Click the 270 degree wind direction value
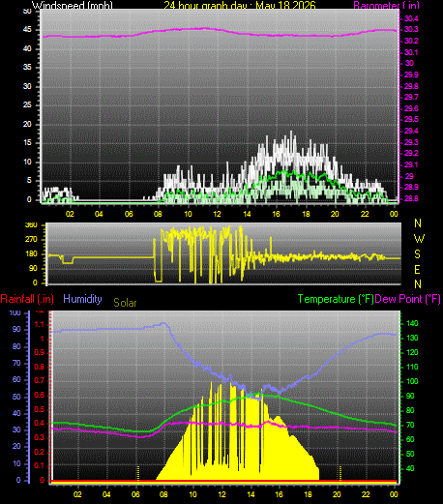Screen dimensions: 443x504 click(x=31, y=239)
